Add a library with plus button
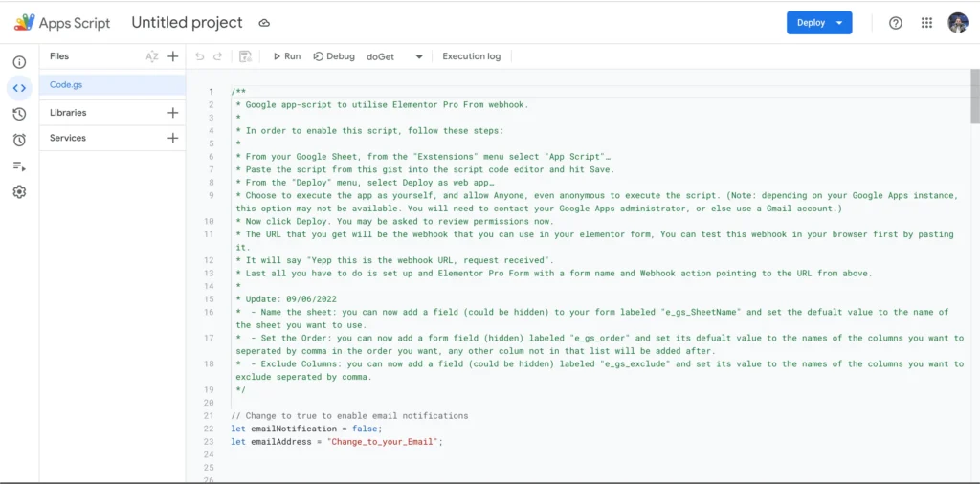980x484 pixels. click(173, 113)
